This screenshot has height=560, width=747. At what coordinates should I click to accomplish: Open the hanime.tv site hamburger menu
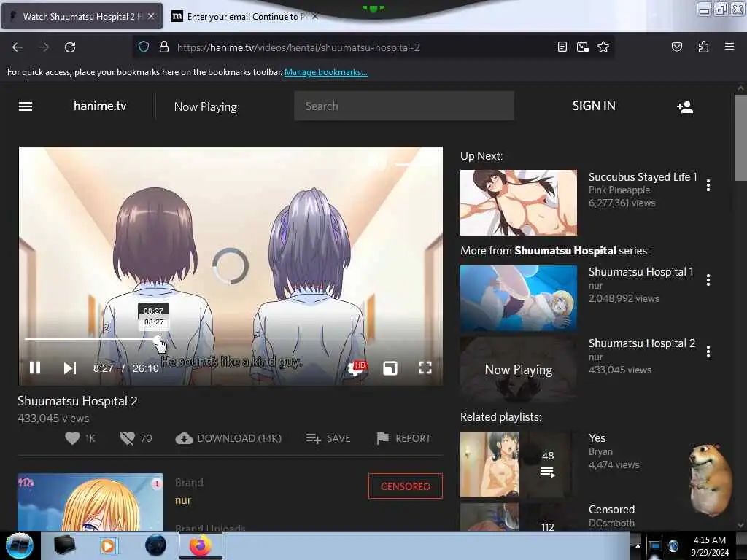(x=26, y=106)
